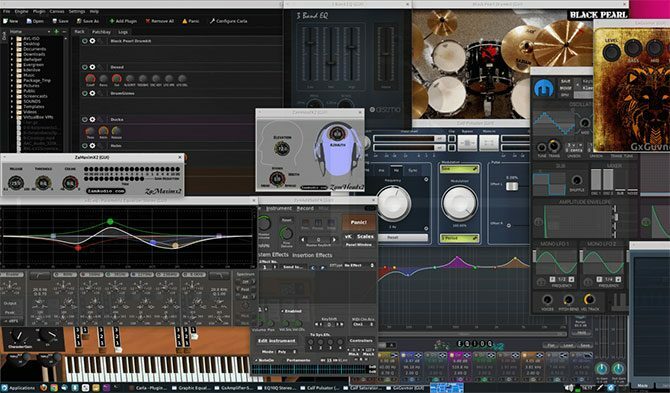670x393 pixels.
Task: Toggle the Enabled checkbox in ZynAddSubFX
Action: [282, 311]
